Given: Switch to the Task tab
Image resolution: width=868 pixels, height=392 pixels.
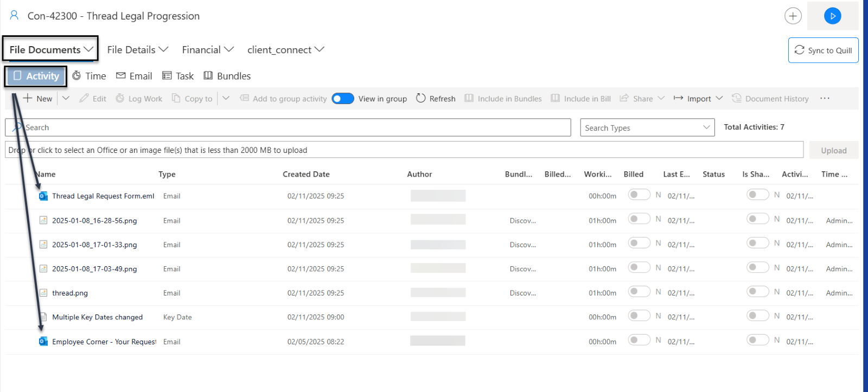Looking at the screenshot, I should pyautogui.click(x=178, y=76).
